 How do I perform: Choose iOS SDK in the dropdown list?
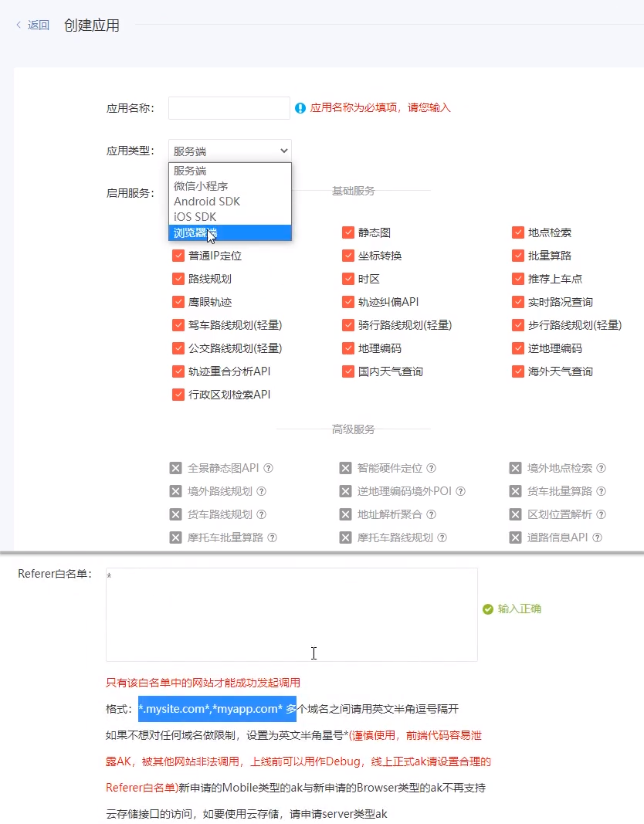click(x=230, y=216)
